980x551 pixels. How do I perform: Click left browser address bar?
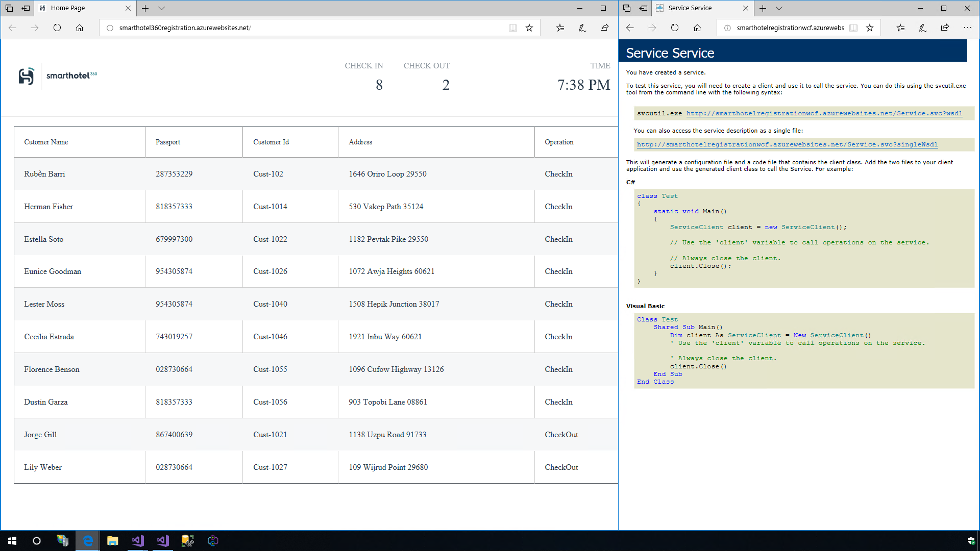pos(306,28)
